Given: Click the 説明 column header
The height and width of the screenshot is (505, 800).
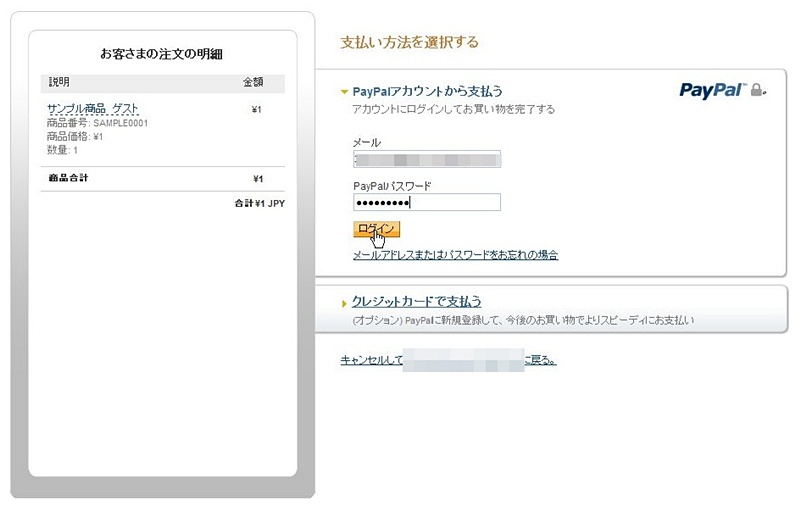Looking at the screenshot, I should 59,82.
